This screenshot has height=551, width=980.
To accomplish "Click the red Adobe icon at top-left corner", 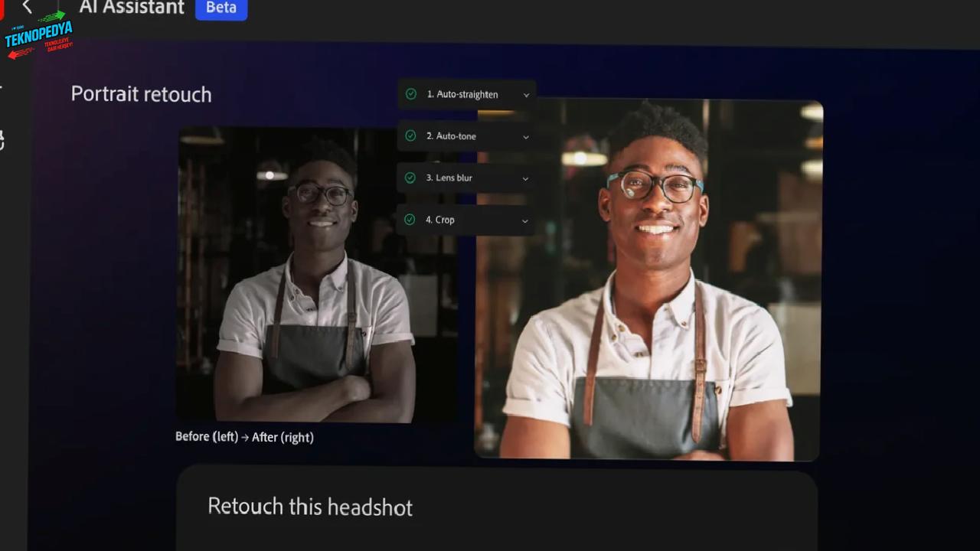I will click(2, 8).
